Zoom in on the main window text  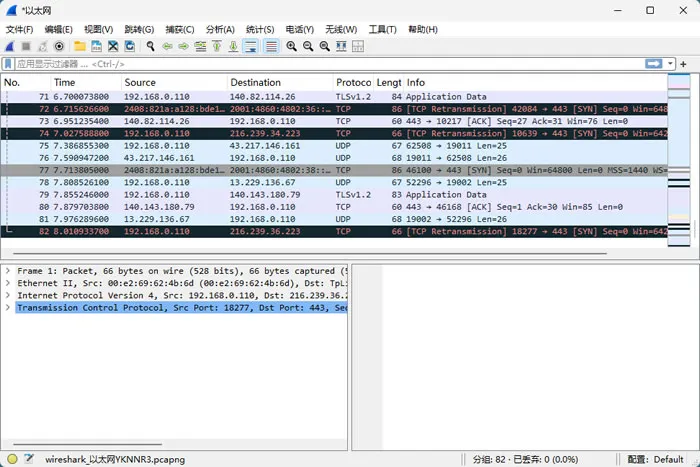292,46
